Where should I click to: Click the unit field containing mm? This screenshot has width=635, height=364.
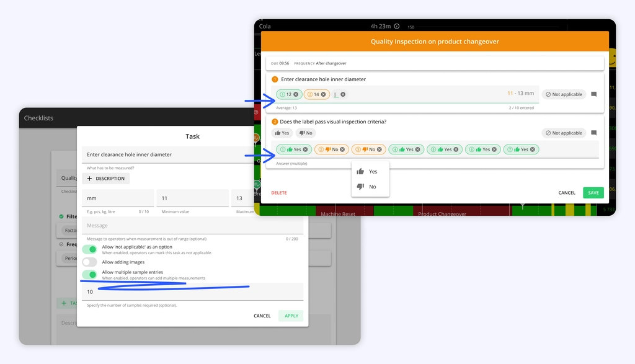pyautogui.click(x=118, y=198)
